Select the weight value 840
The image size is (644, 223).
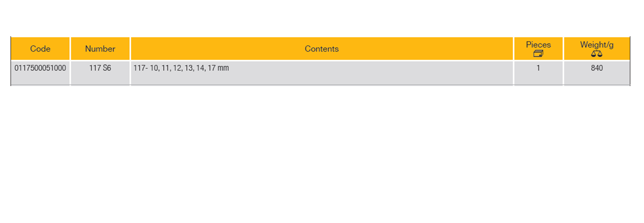tap(597, 68)
